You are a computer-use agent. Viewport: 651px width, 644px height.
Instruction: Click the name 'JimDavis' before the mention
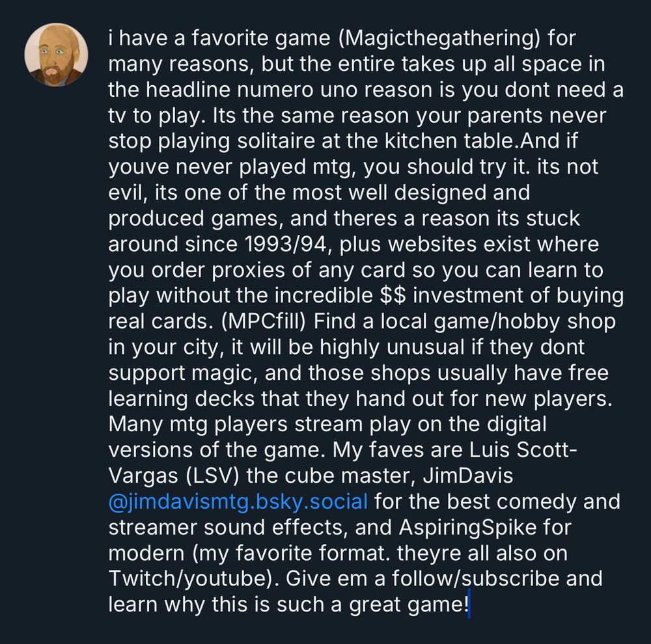468,476
